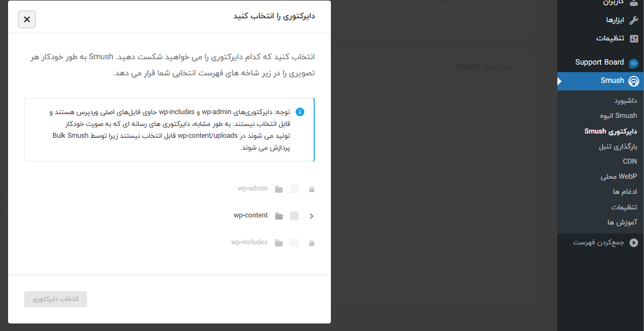Tick the wp-content folder checkbox
The height and width of the screenshot is (331, 644).
point(294,216)
